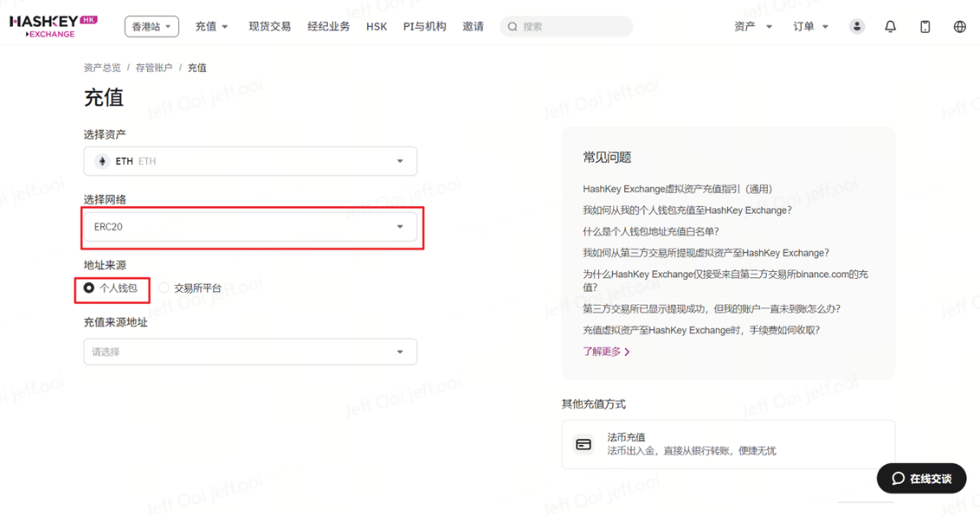Open the 充值来源地址 dropdown
The image size is (980, 517).
(x=250, y=352)
